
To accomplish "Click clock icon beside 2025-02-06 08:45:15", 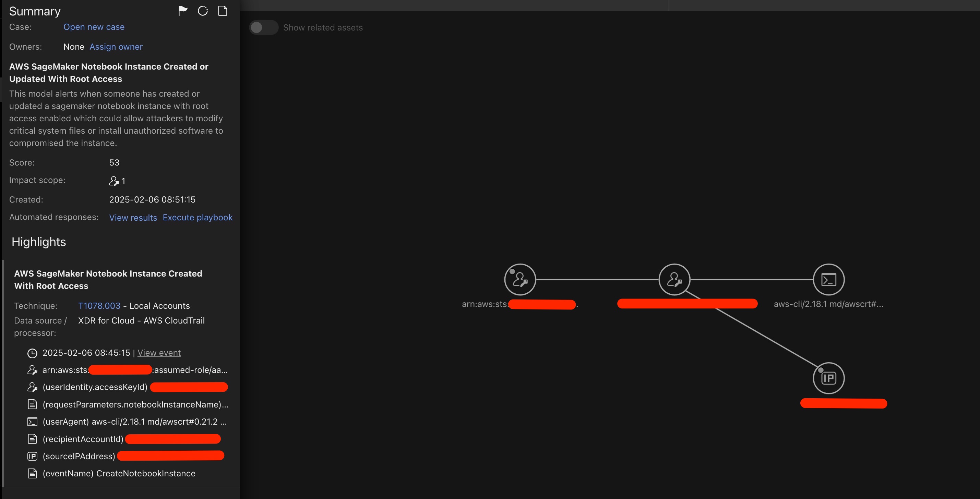I will 32,353.
